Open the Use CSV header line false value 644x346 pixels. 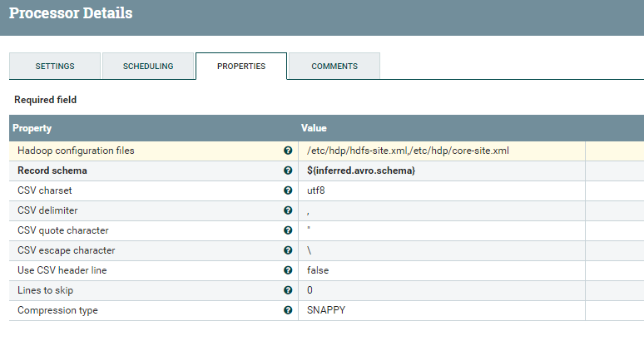pyautogui.click(x=319, y=270)
